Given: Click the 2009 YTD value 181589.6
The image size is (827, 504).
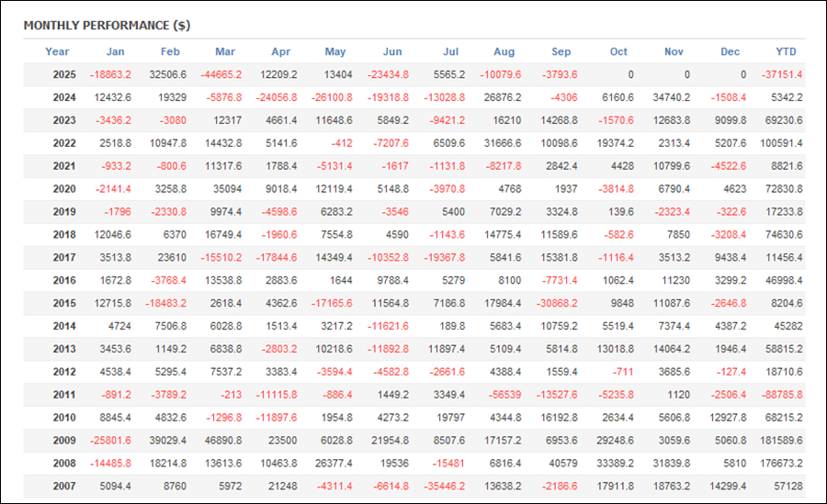Looking at the screenshot, I should (x=780, y=442).
